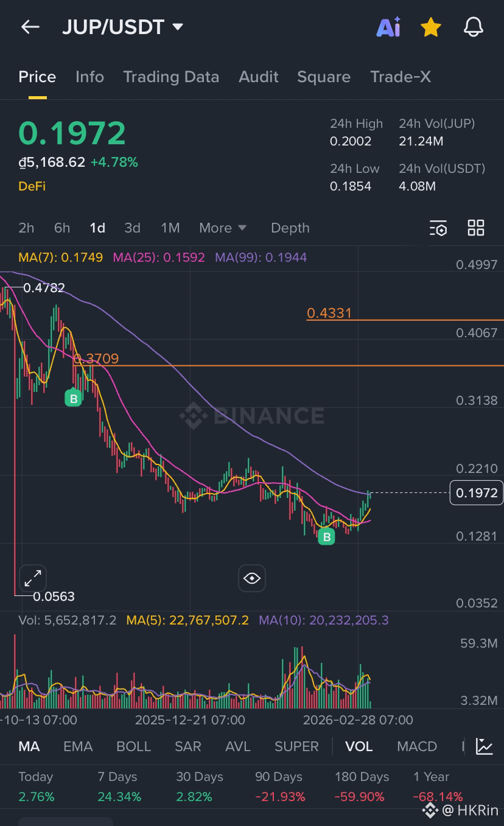Tap the Today 2.76% performance
This screenshot has height=826, width=504.
pyautogui.click(x=37, y=786)
